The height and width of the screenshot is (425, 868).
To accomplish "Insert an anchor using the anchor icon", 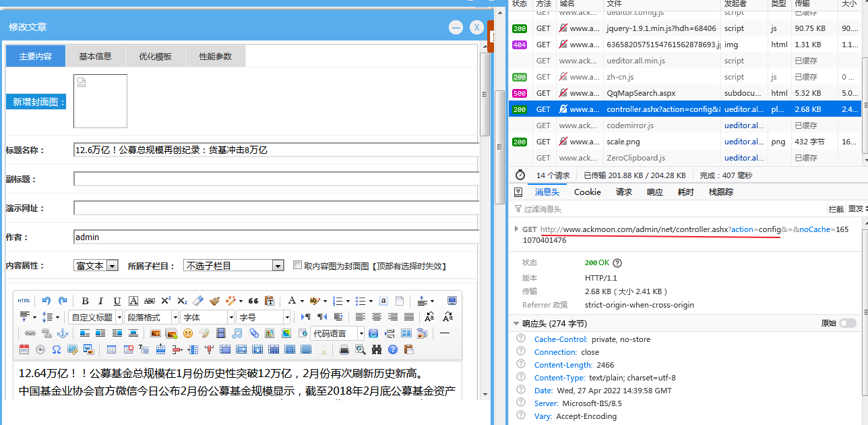I will [x=63, y=333].
